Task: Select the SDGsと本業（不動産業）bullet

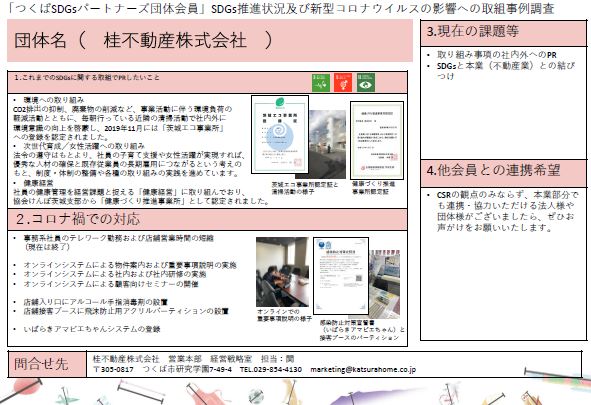Action: [506, 70]
